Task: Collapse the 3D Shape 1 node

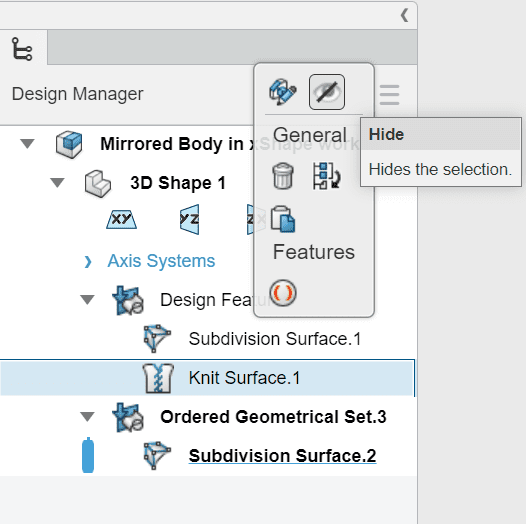Action: click(x=57, y=182)
